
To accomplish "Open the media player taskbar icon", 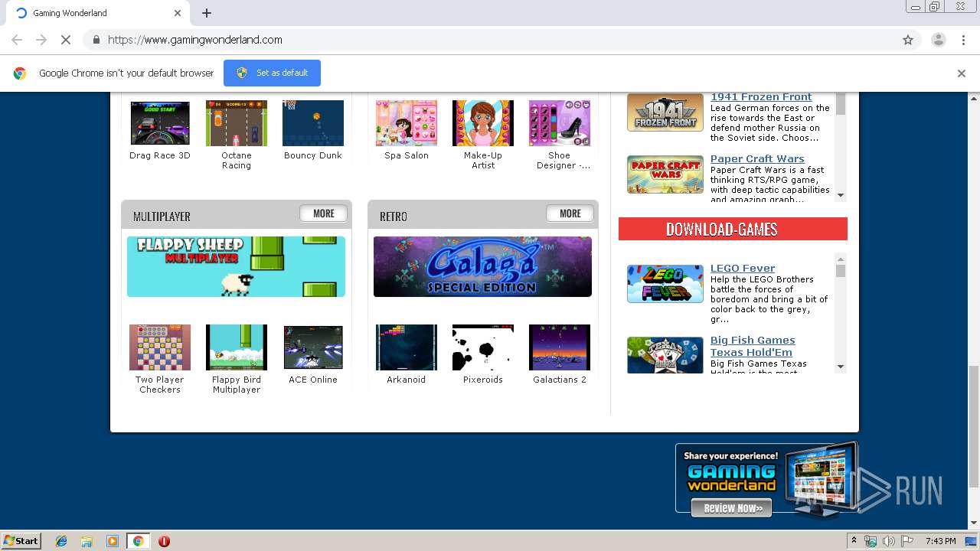I will click(x=113, y=541).
